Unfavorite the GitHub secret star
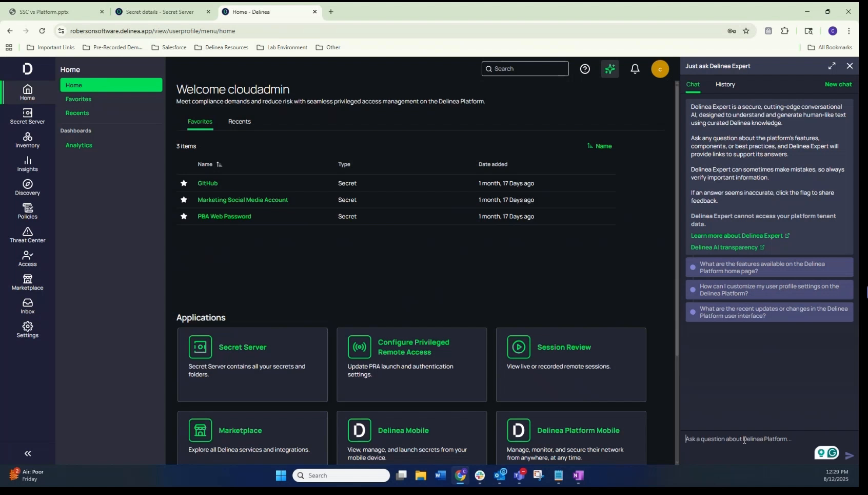 (x=184, y=183)
